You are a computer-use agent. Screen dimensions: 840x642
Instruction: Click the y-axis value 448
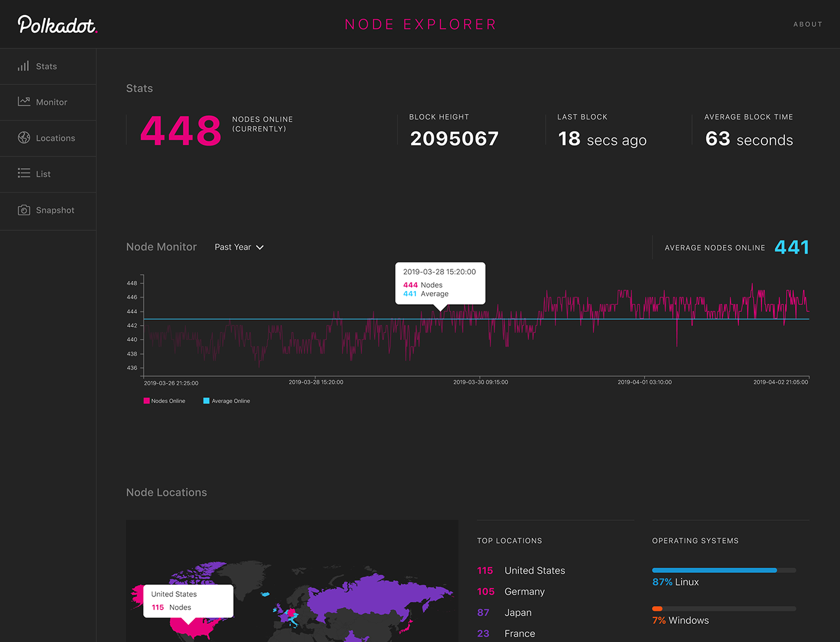(x=132, y=283)
